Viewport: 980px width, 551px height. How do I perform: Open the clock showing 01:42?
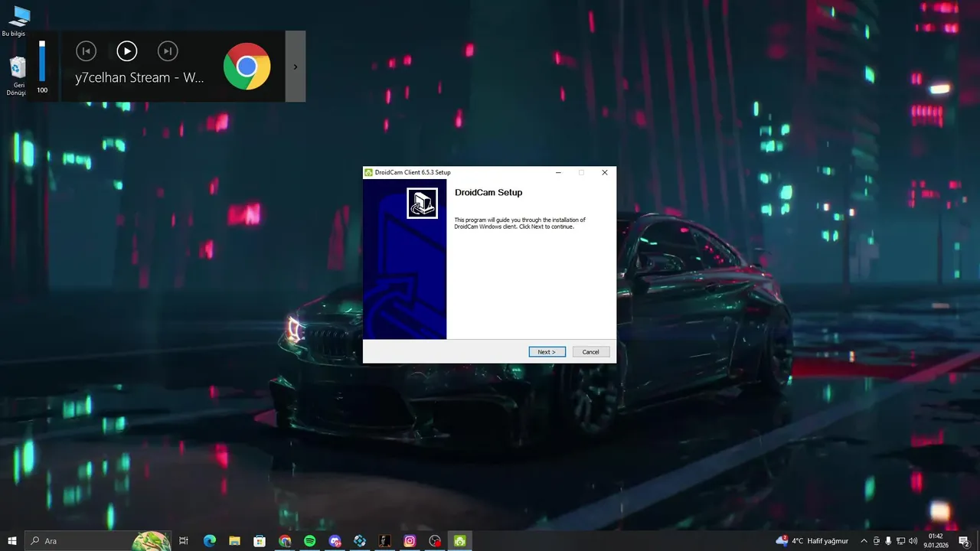coord(936,541)
